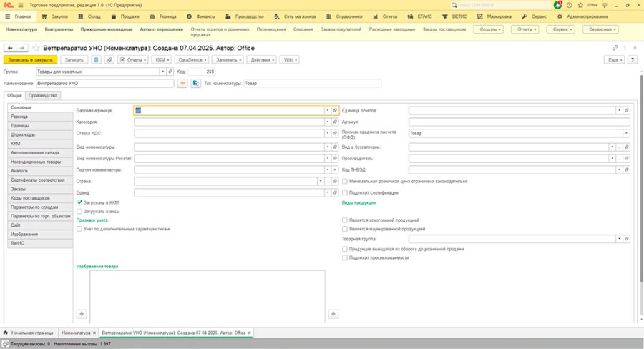Screen dimensions: 644x349
Task: Open the 1C main menu icon
Action: [8, 5]
